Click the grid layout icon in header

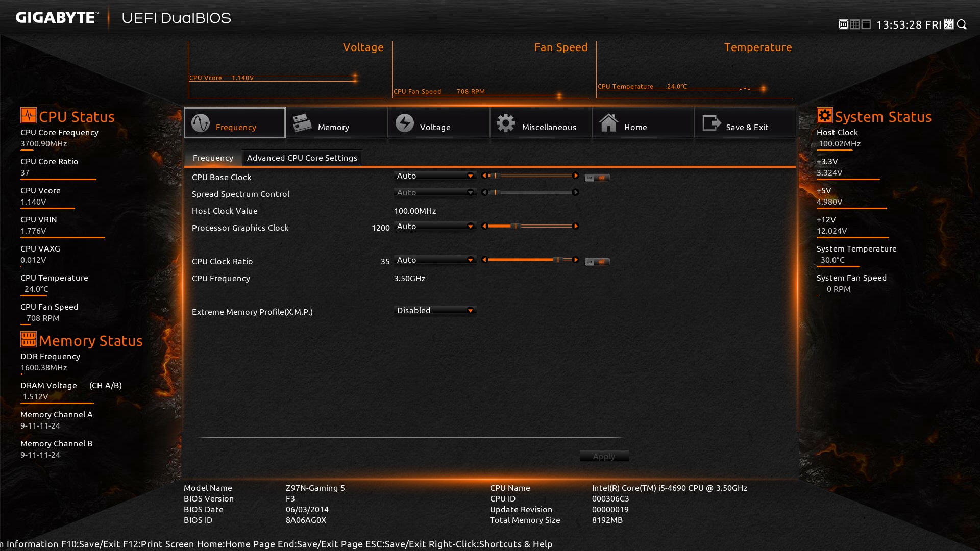(855, 24)
